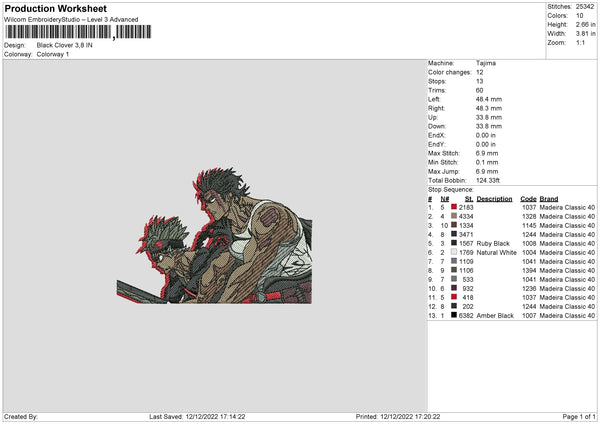This screenshot has height=424, width=600.
Task: Click the design name Black Clover 3,8 IN
Action: pyautogui.click(x=65, y=45)
